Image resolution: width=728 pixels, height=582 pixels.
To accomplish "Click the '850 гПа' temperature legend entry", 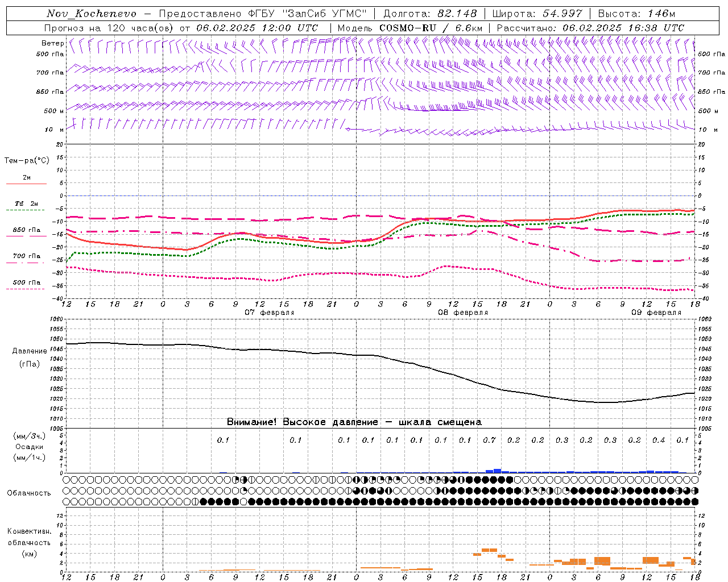I will [27, 230].
